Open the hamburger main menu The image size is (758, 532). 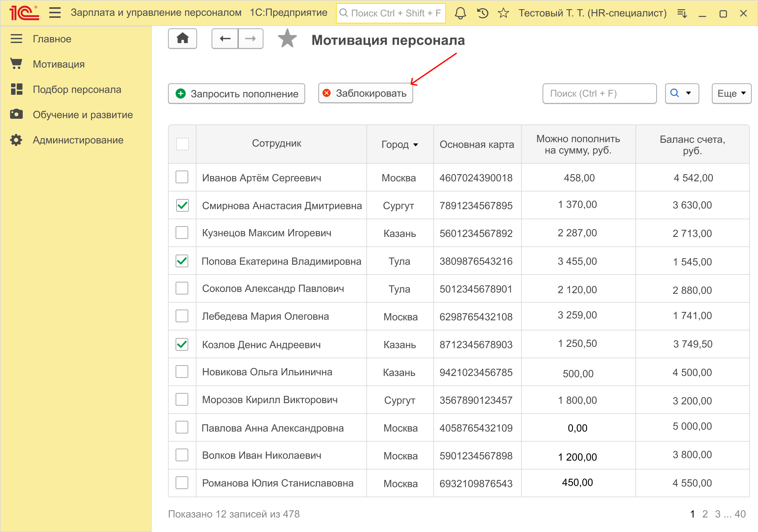(x=55, y=13)
